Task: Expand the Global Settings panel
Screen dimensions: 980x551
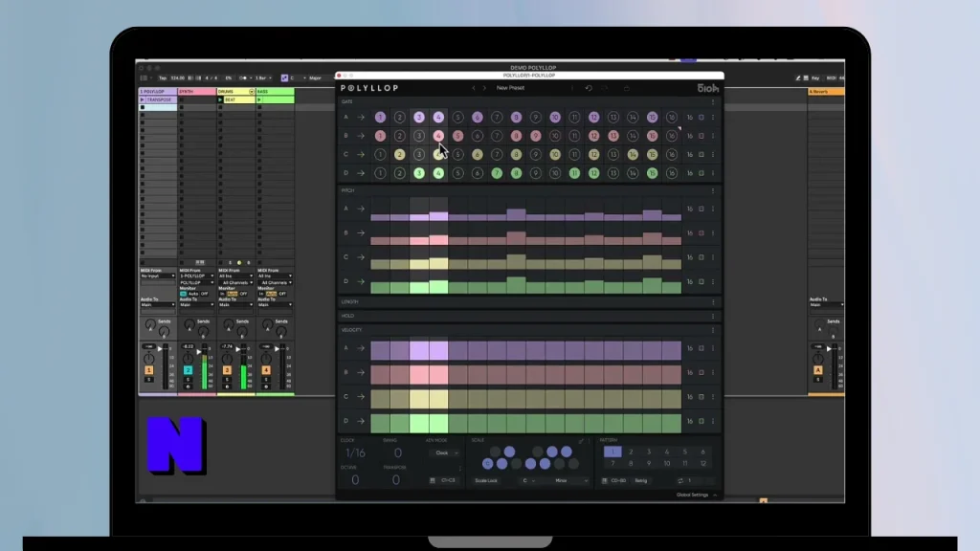Action: 697,495
